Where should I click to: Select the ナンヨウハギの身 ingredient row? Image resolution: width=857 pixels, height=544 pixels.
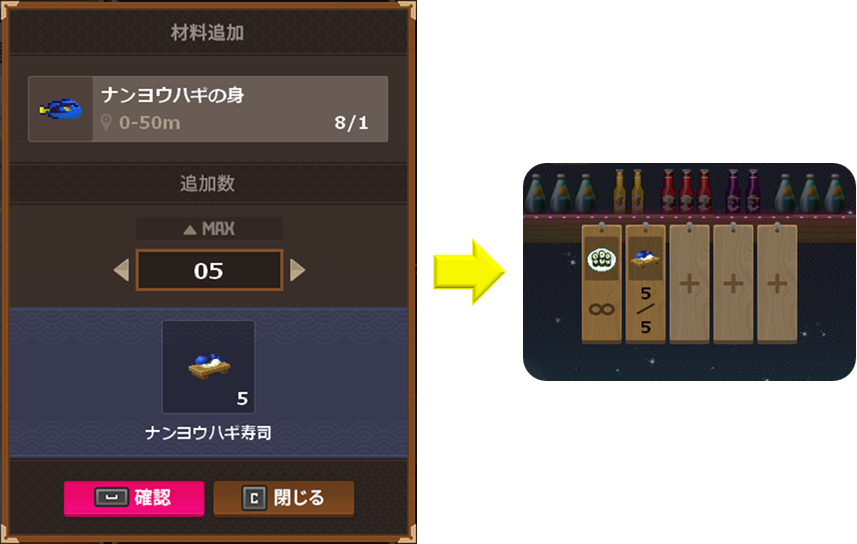(208, 109)
